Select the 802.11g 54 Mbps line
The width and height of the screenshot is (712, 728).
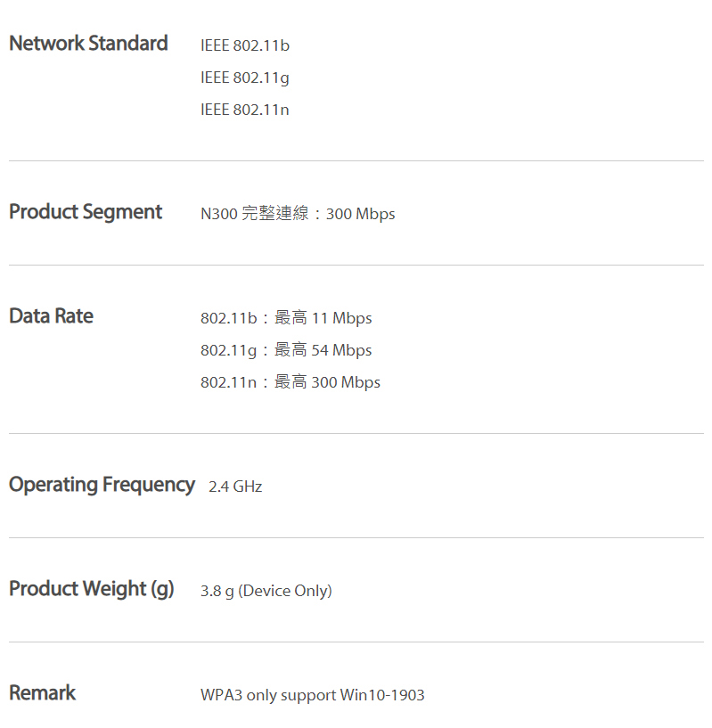(x=286, y=350)
